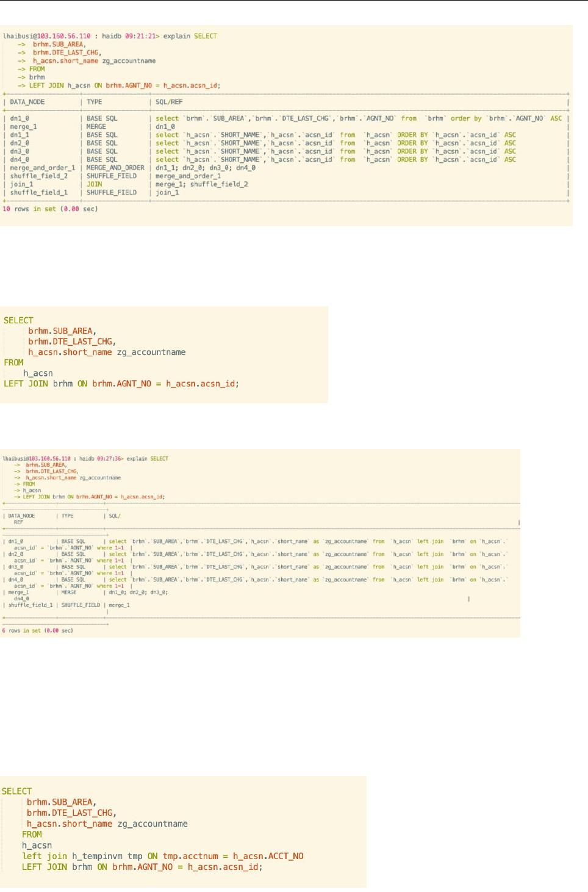Viewport: 588px width, 892px height.
Task: Click the SHUFFLE_FIELD cell in the six-row table
Action: click(x=81, y=605)
